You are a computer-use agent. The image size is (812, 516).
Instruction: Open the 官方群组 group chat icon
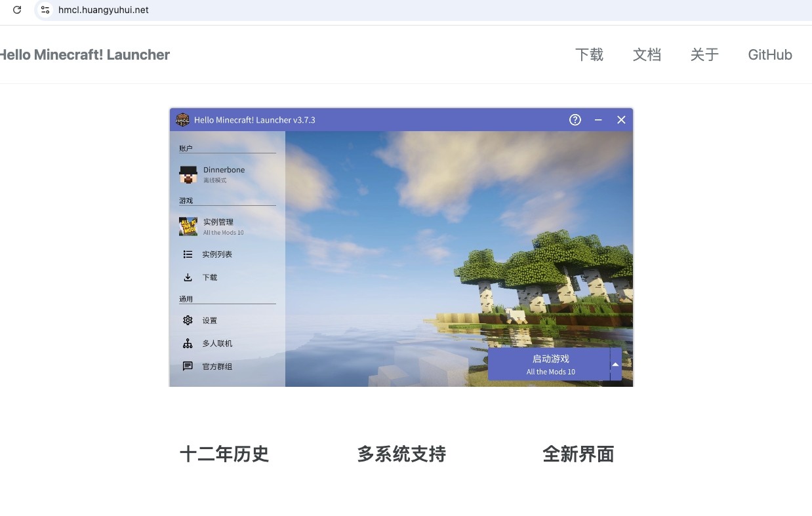click(x=188, y=366)
